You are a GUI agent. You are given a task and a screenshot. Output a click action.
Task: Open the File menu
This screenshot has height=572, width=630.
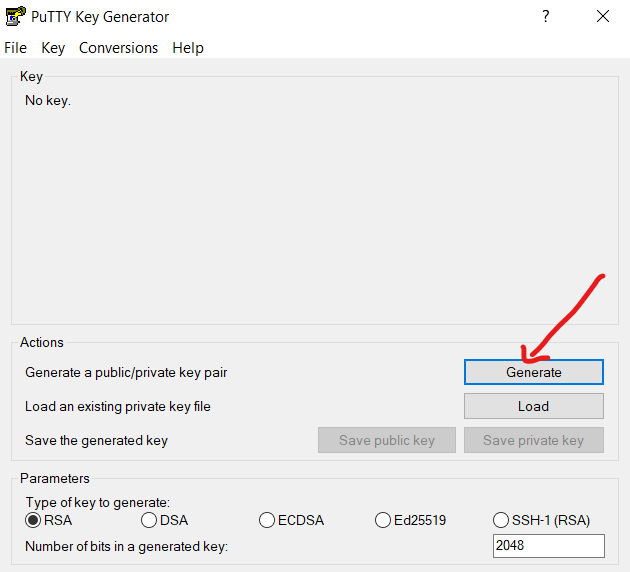pyautogui.click(x=15, y=48)
